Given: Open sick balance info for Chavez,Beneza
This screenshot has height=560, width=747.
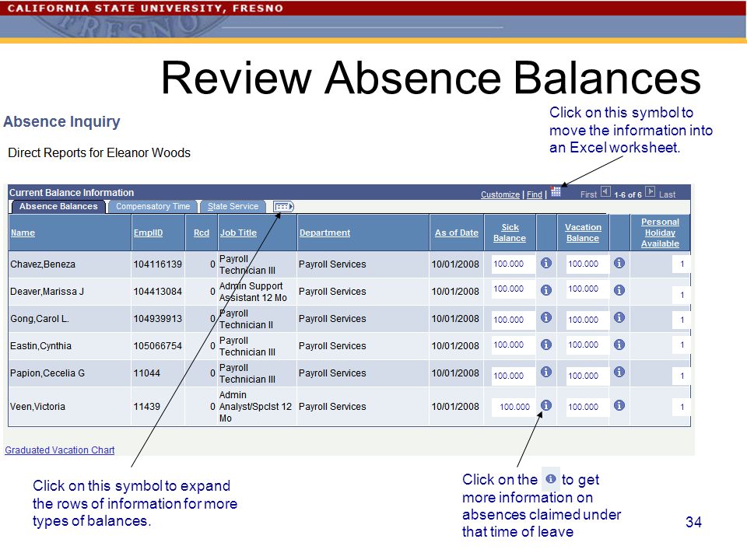Looking at the screenshot, I should coord(546,263).
